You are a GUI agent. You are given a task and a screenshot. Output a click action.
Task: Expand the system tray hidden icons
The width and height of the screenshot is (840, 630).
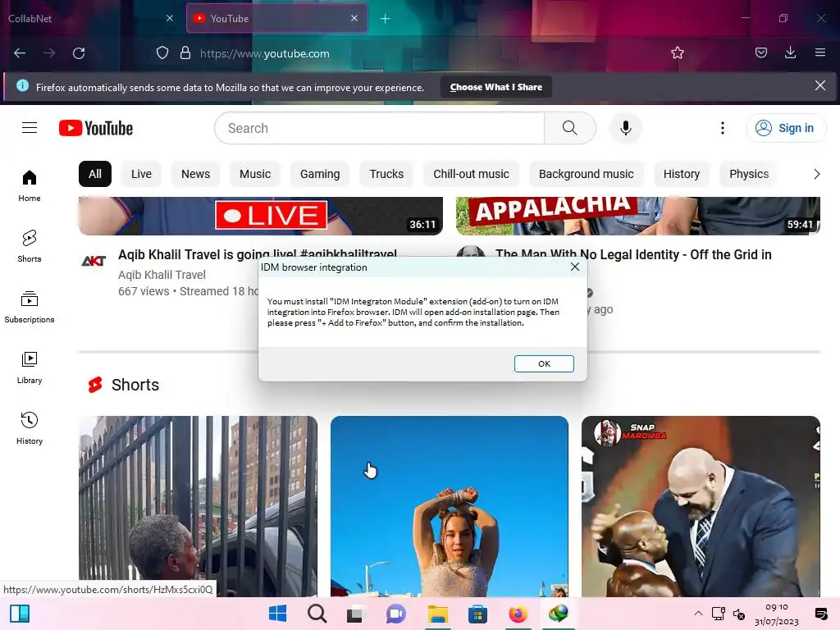[x=698, y=614]
